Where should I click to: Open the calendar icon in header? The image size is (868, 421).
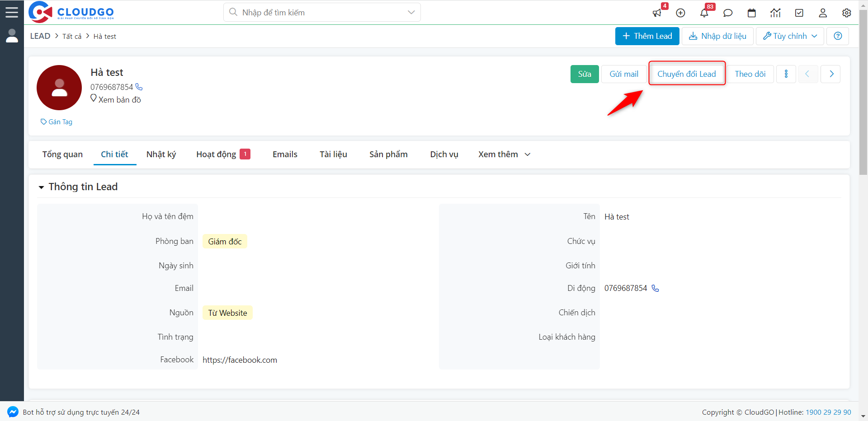[751, 13]
